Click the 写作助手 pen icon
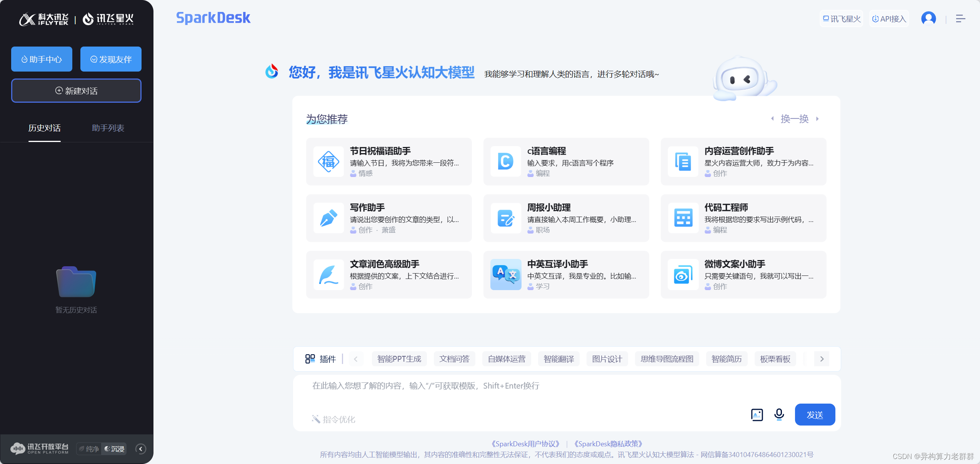Image resolution: width=980 pixels, height=464 pixels. tap(328, 218)
